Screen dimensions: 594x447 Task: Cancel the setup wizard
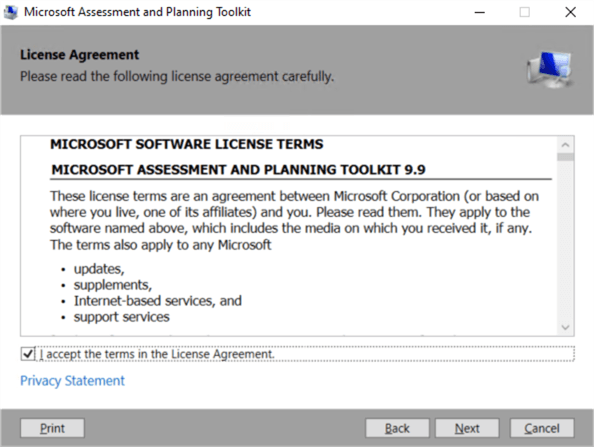[x=542, y=428]
